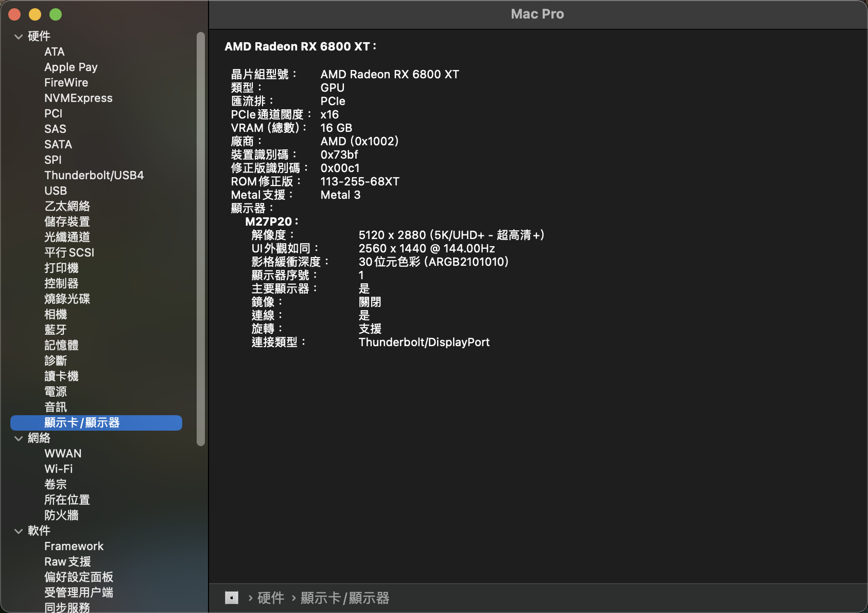Open 防火牆 in the sidebar
Viewport: 868px width, 613px height.
[x=61, y=516]
